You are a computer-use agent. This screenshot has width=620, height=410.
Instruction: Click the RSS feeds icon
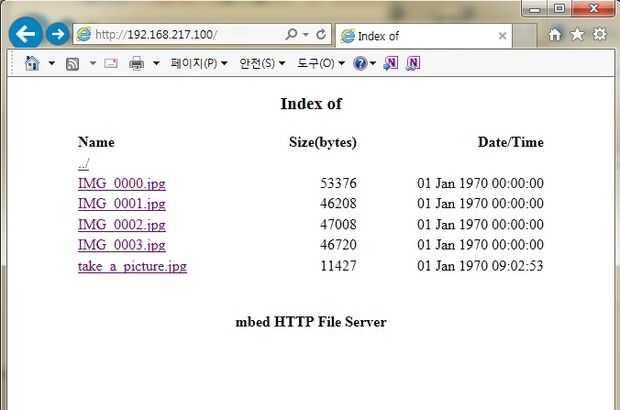pyautogui.click(x=72, y=64)
